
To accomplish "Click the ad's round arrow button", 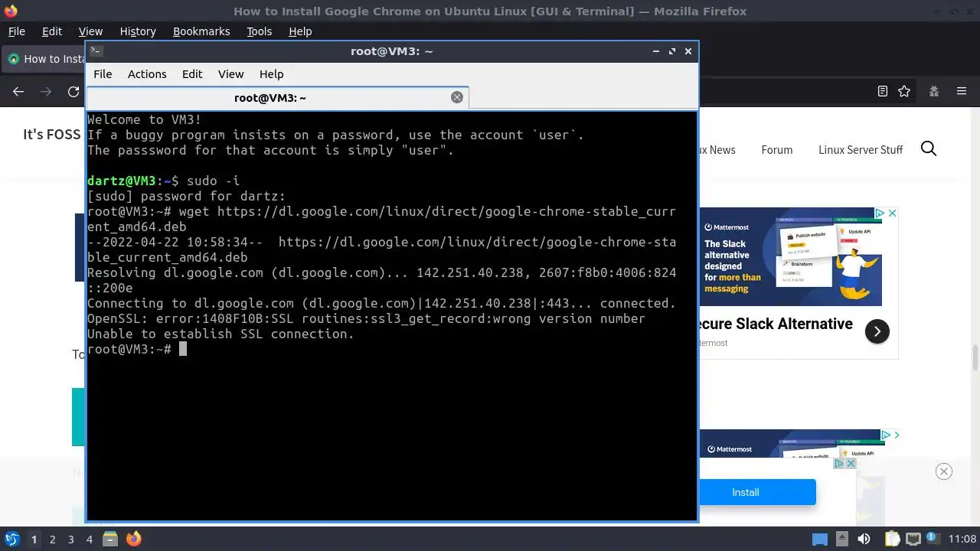I will [877, 331].
